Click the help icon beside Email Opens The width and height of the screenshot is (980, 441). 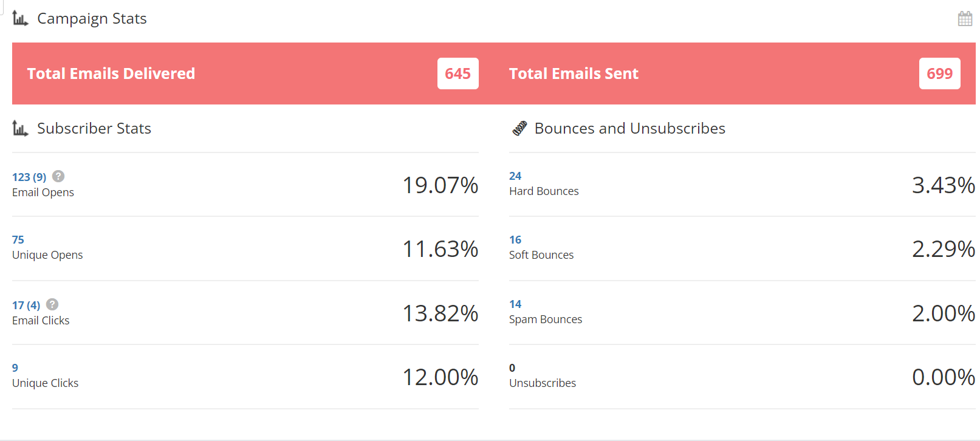click(58, 176)
